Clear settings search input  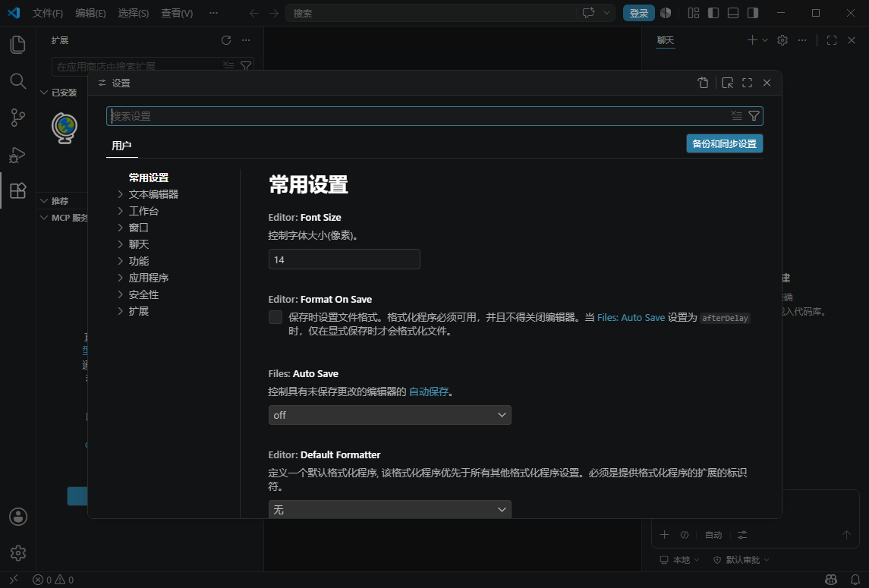click(x=736, y=115)
